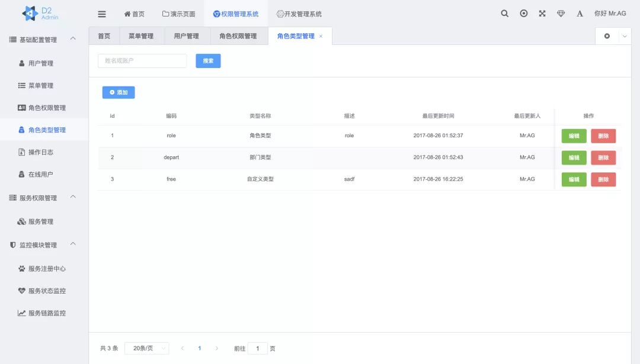The height and width of the screenshot is (364, 640).
Task: Click the blue 添加 button
Action: [118, 92]
